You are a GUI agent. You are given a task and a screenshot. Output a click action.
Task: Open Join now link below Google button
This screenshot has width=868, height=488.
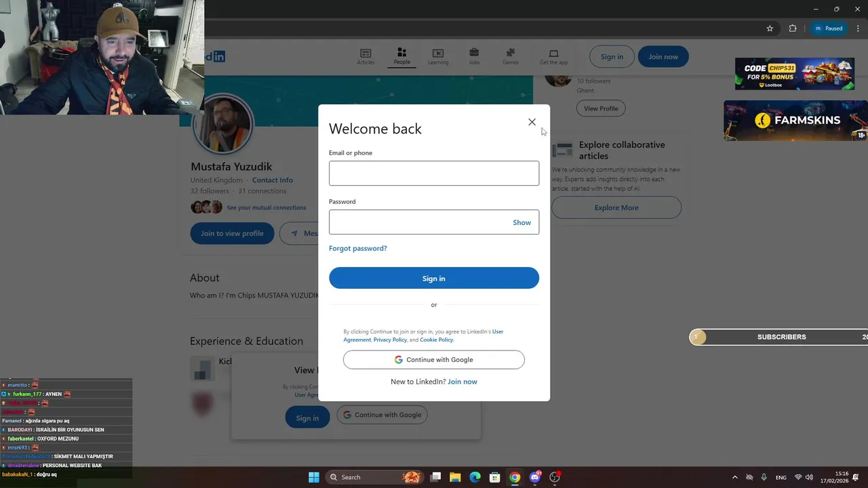462,382
